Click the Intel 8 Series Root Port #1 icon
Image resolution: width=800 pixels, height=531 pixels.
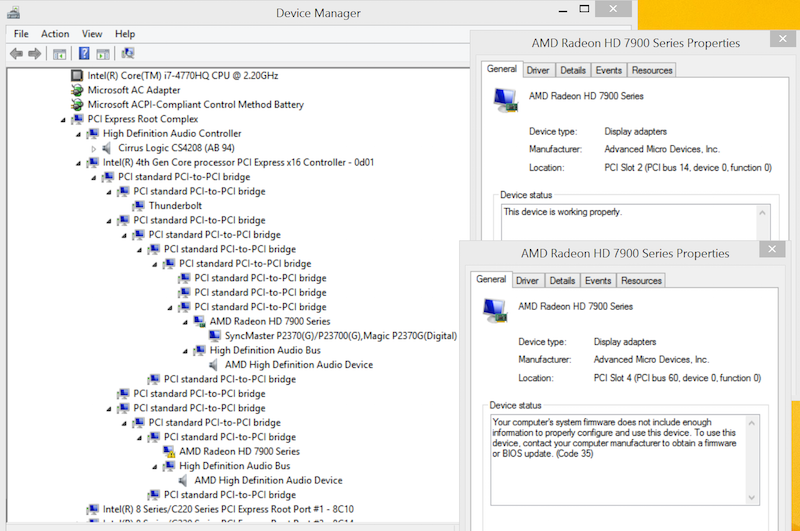coord(92,509)
